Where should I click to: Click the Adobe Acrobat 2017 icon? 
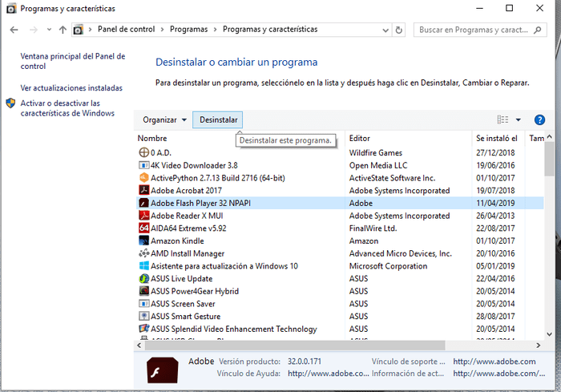[x=143, y=190]
